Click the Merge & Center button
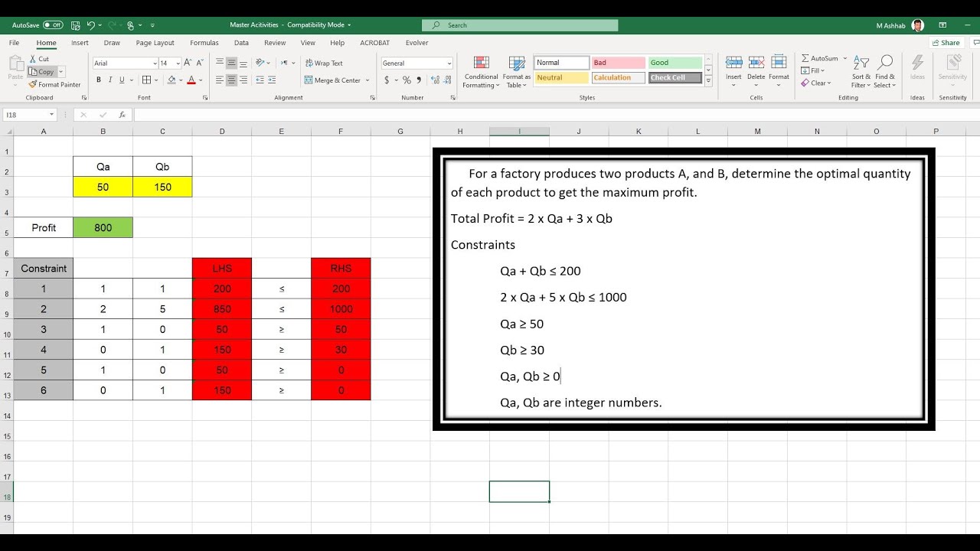This screenshot has height=551, width=980. pyautogui.click(x=333, y=80)
